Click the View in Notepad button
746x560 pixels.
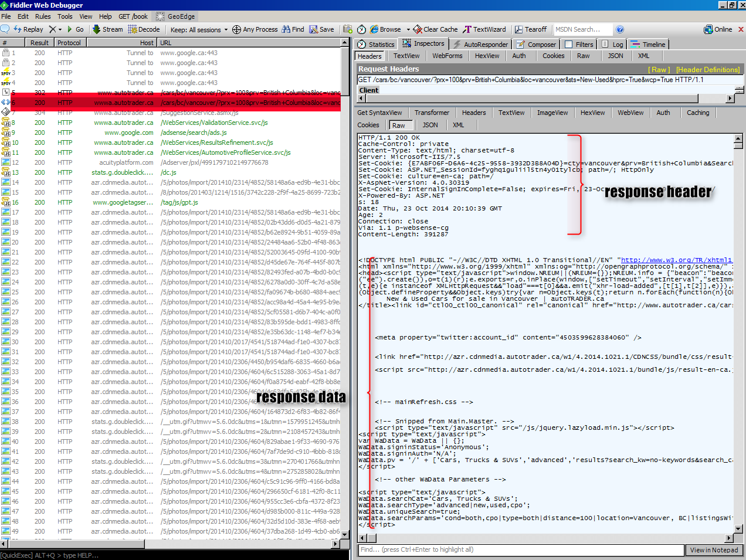[x=714, y=550]
